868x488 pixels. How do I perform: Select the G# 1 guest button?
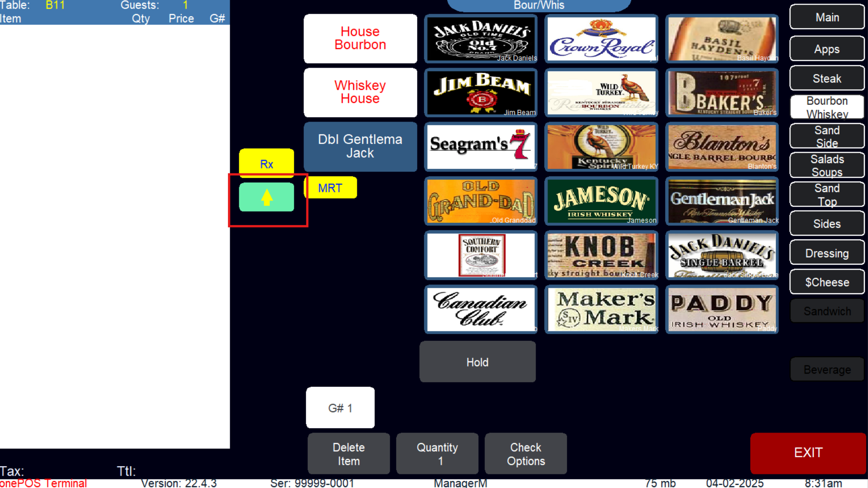tap(340, 408)
